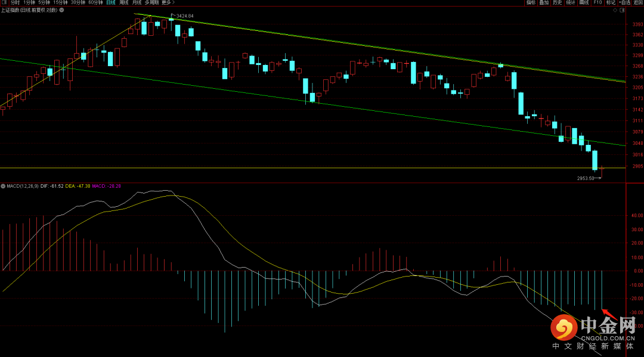This screenshot has height=357, width=644.
Task: Open MACD indicator dropdown circle
Action: [x=3, y=187]
